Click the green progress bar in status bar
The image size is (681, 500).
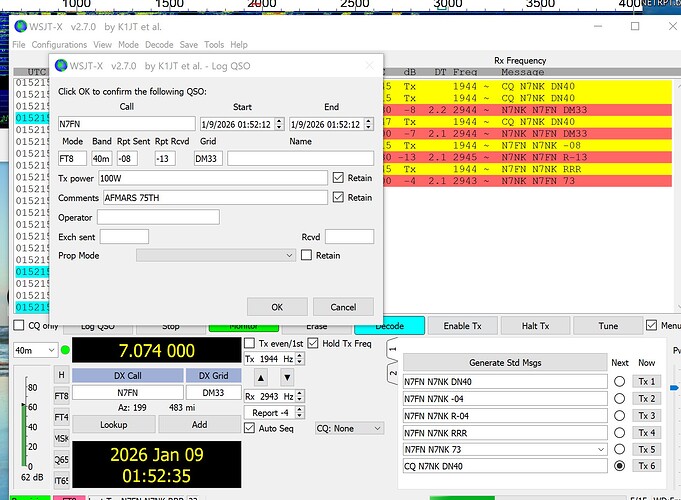(462, 498)
